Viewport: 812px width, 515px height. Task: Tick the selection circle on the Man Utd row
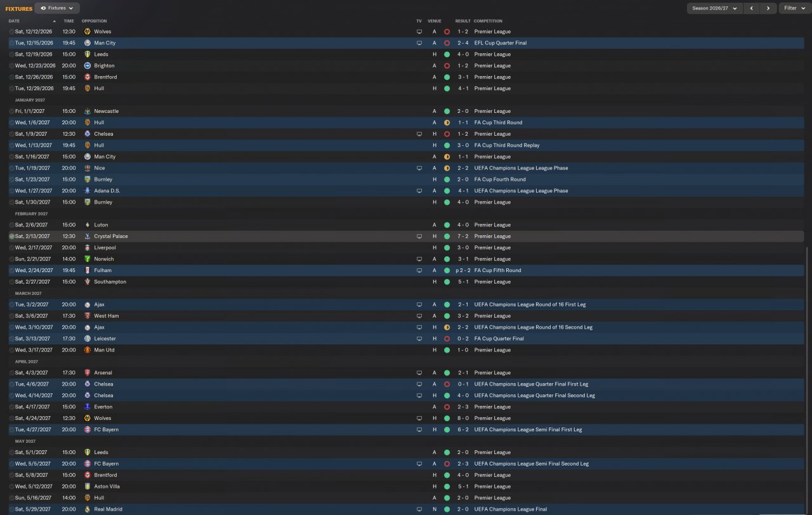tap(11, 350)
